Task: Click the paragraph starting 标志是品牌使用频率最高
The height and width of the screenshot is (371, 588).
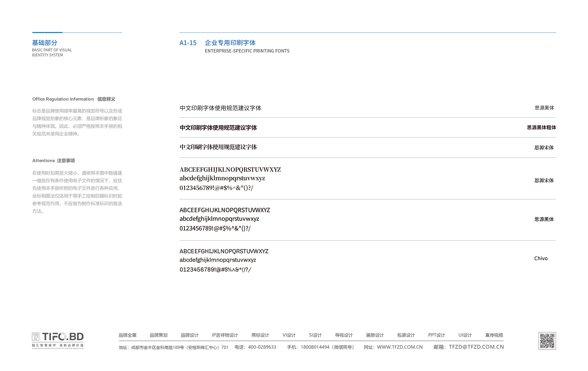Action: coord(77,122)
